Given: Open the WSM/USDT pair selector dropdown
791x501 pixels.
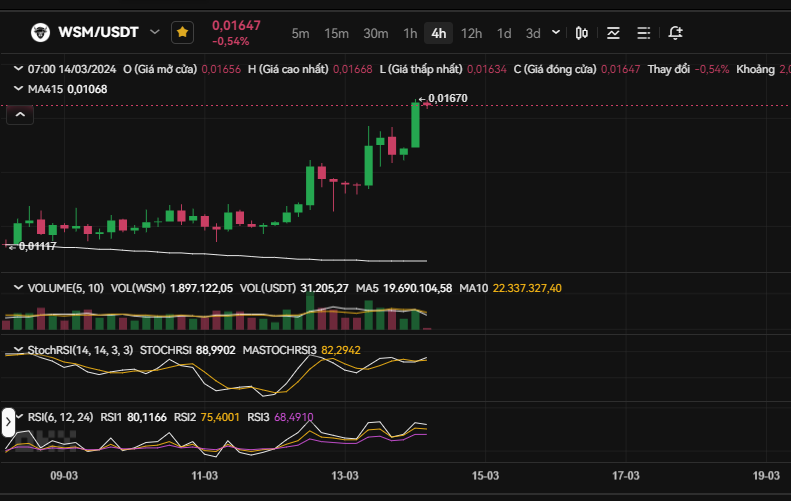Looking at the screenshot, I should [155, 32].
